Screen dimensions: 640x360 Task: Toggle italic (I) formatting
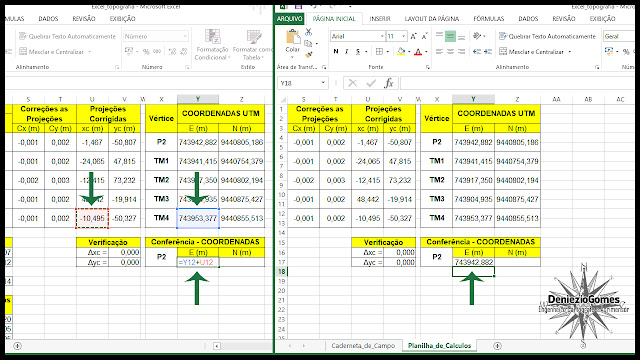coord(347,51)
